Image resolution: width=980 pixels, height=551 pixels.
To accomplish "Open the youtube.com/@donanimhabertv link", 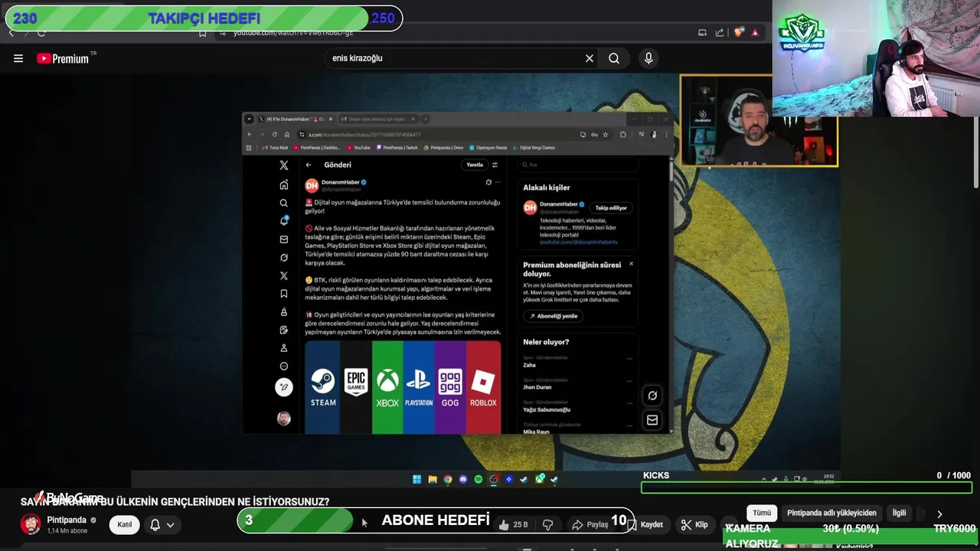I will coord(578,242).
